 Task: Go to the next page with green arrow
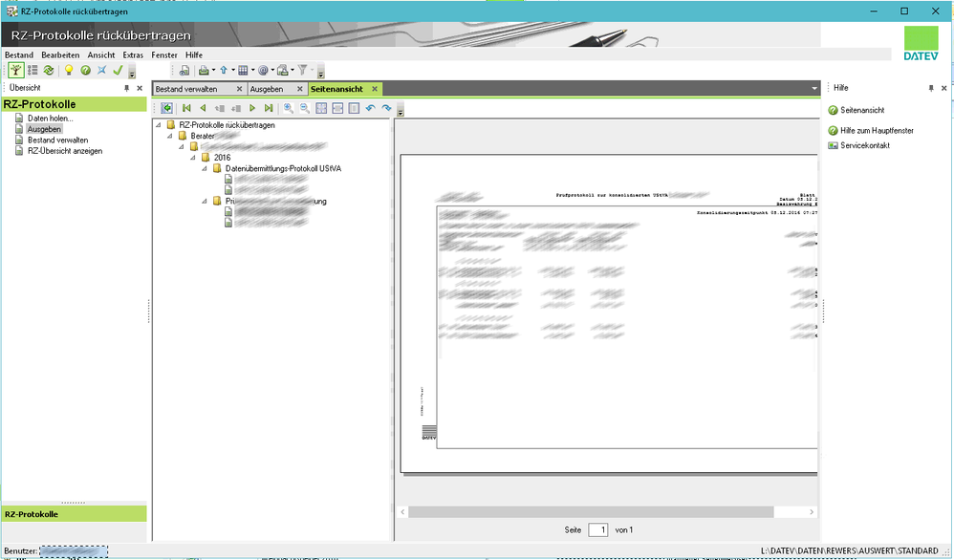(252, 109)
